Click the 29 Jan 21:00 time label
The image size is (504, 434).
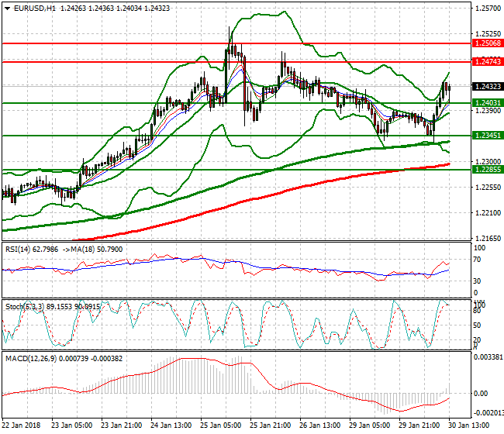click(x=418, y=425)
